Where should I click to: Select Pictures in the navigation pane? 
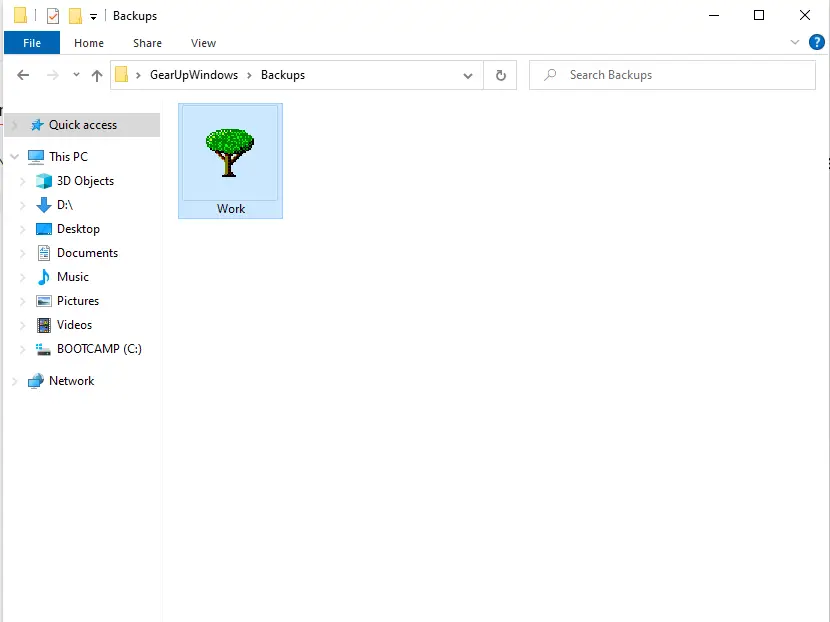(78, 301)
